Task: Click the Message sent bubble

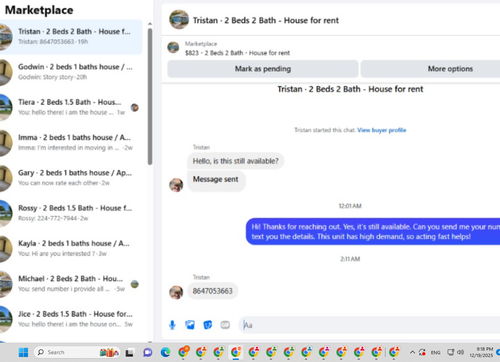Action: pos(216,181)
